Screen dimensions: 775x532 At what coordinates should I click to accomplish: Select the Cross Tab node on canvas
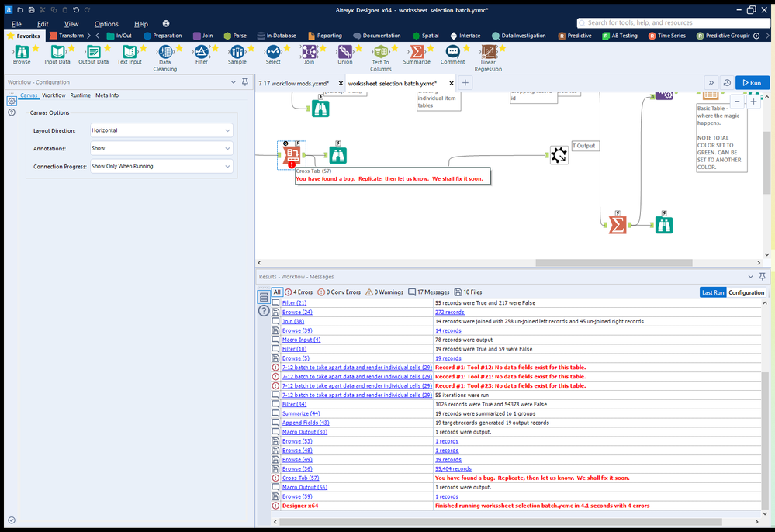pos(292,154)
